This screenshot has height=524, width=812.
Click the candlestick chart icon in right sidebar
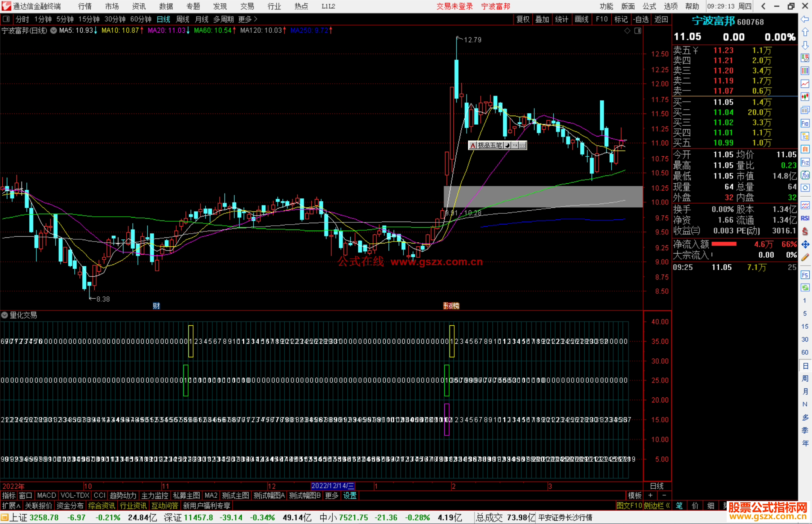[805, 97]
